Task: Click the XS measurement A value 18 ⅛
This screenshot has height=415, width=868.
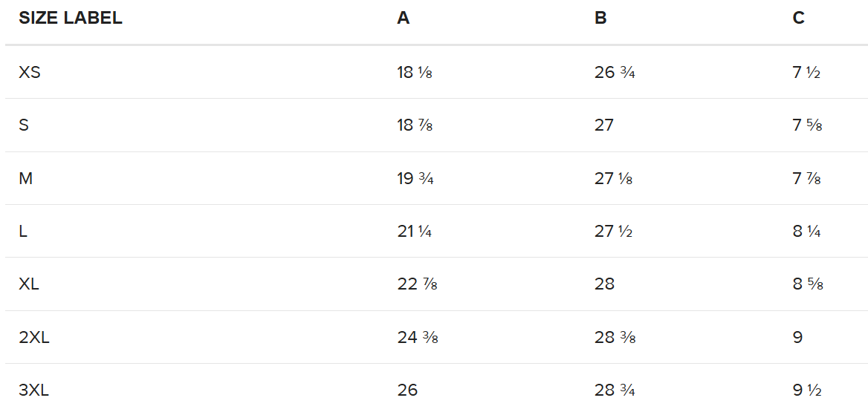Action: [x=415, y=72]
